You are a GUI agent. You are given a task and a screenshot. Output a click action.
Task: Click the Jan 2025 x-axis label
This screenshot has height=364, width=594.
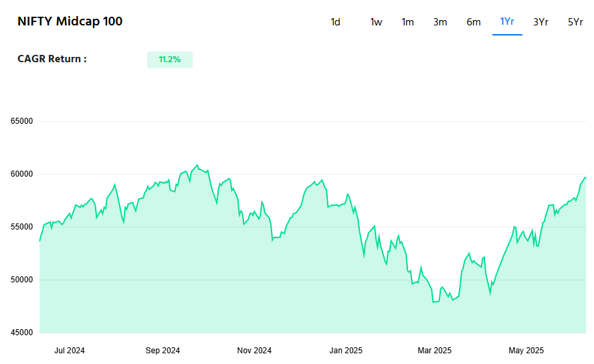346,351
